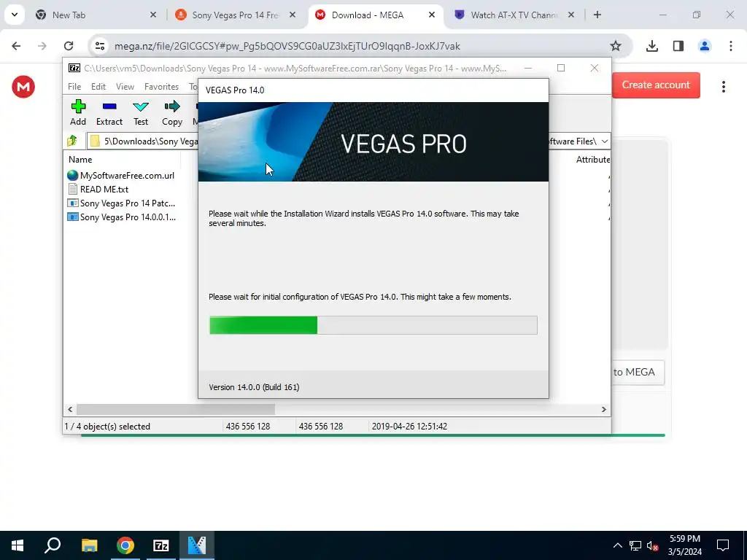Viewport: 747px width, 560px height.
Task: Click '1 / 4 object(s) selected' status text
Action: (107, 426)
